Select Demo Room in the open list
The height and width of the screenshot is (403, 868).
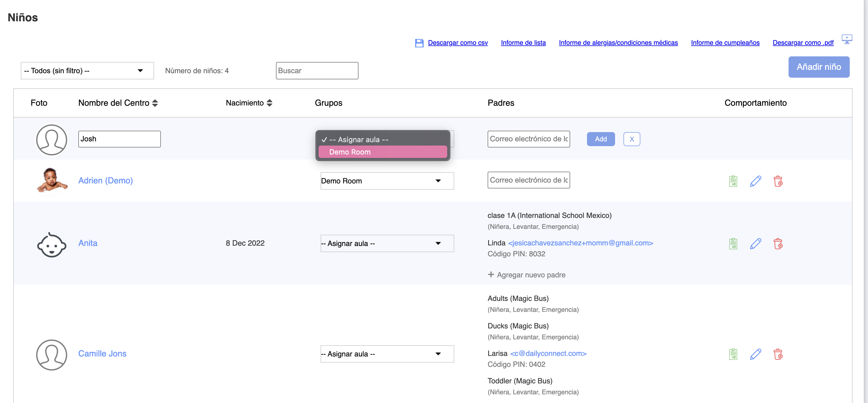382,152
